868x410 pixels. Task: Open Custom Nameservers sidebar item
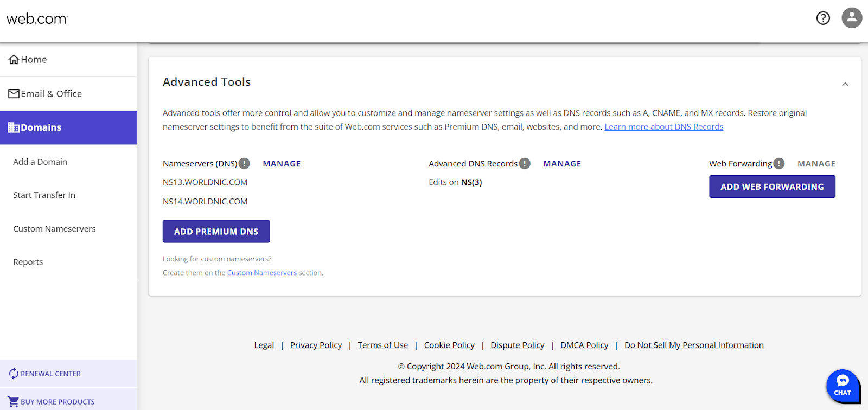click(x=54, y=229)
